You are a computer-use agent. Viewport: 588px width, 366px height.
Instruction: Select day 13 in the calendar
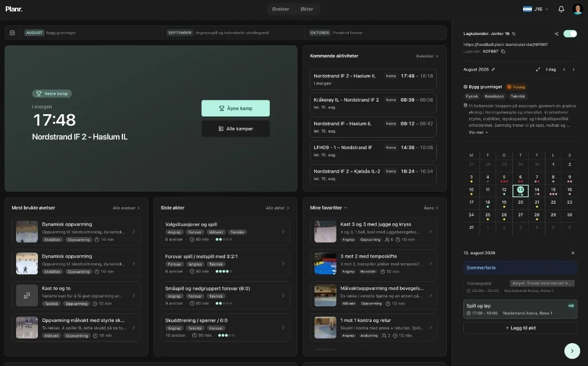(x=520, y=190)
